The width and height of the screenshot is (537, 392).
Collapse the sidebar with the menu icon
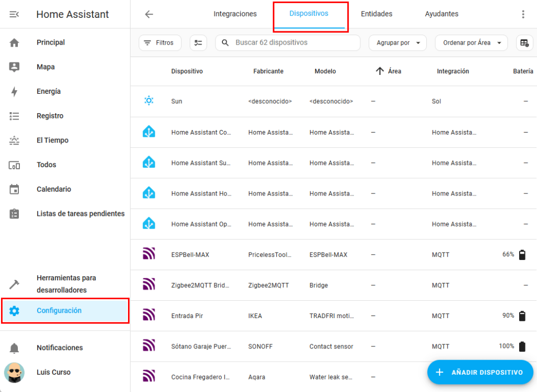[x=14, y=14]
